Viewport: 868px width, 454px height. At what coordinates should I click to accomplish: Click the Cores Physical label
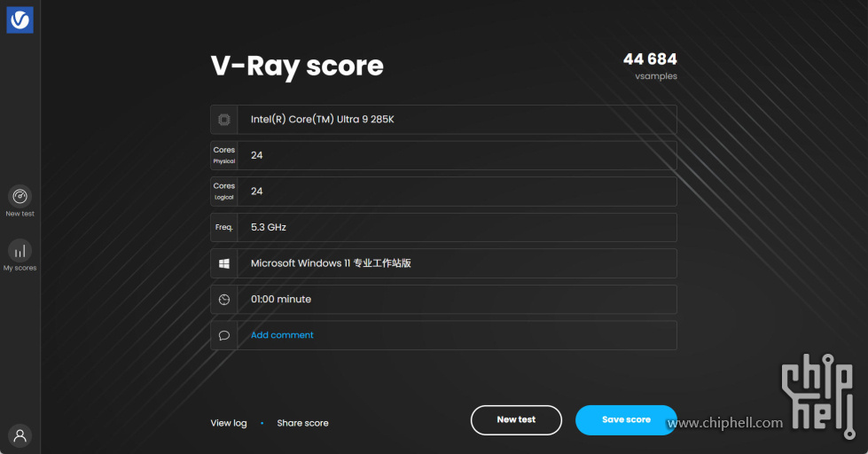224,155
